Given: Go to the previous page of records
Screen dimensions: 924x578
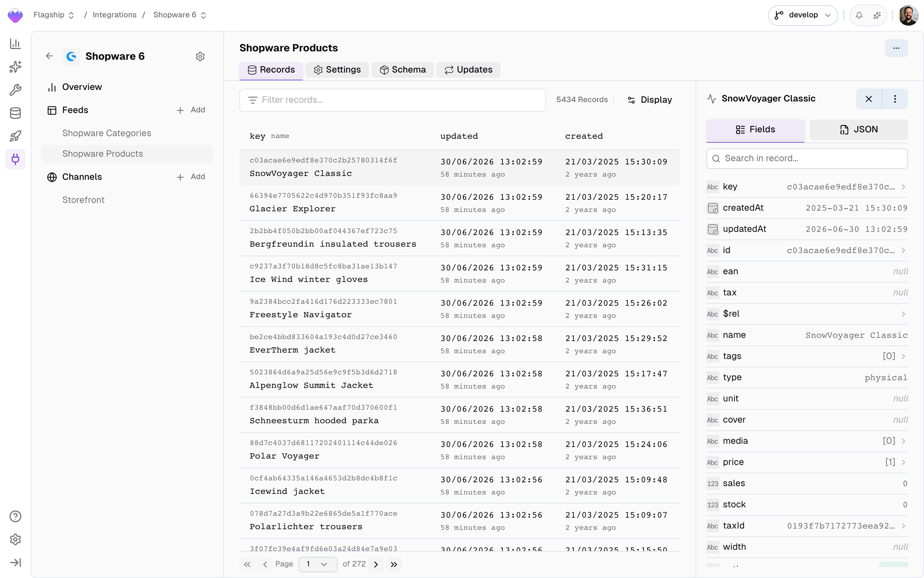Looking at the screenshot, I should [x=265, y=564].
